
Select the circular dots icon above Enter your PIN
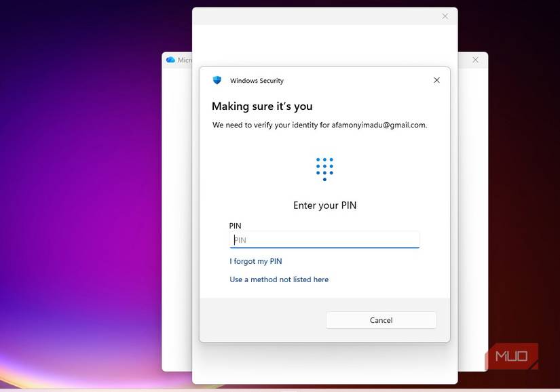pos(324,168)
